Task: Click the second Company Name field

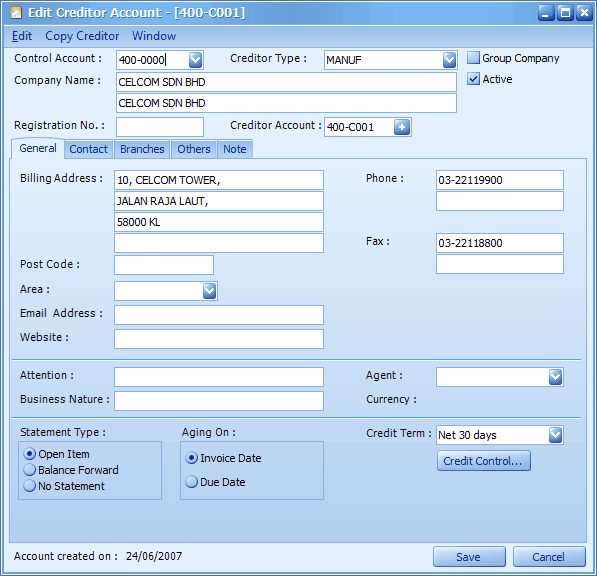Action: click(286, 103)
